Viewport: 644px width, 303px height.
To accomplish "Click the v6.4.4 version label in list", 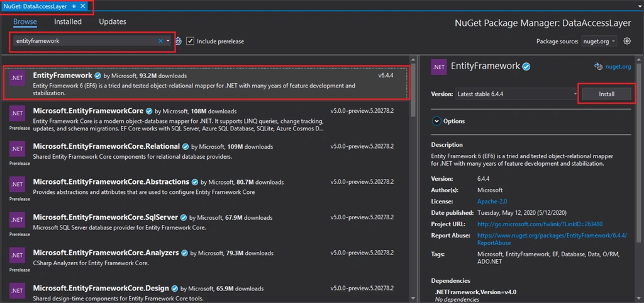I will pyautogui.click(x=386, y=76).
